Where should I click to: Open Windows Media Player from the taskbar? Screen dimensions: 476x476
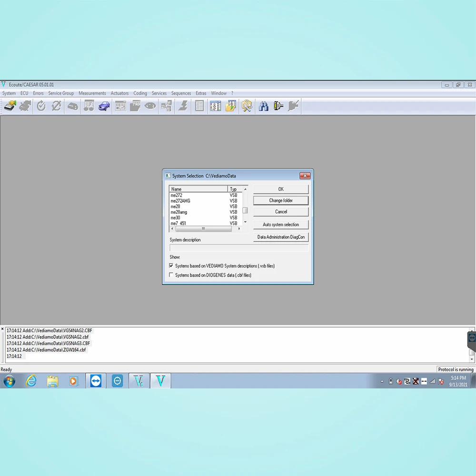[x=73, y=381]
